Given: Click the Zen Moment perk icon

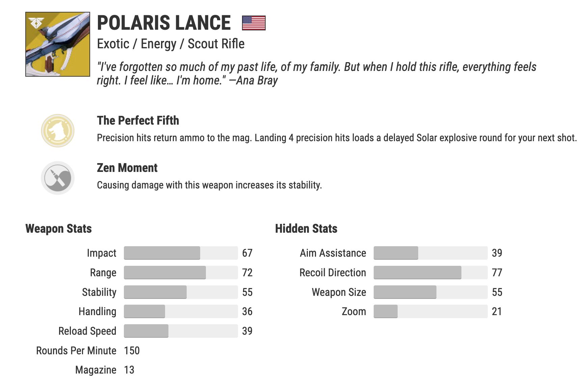Looking at the screenshot, I should click(58, 178).
